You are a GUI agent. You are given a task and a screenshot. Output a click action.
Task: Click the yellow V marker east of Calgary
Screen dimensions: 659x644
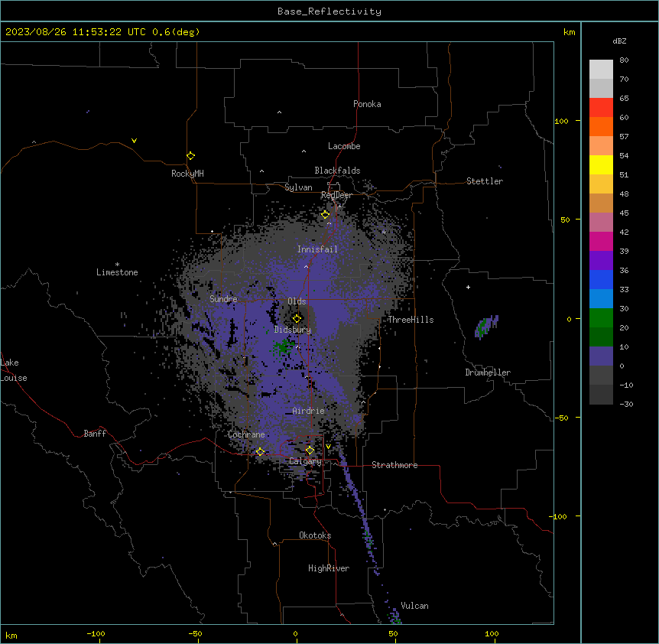click(328, 447)
